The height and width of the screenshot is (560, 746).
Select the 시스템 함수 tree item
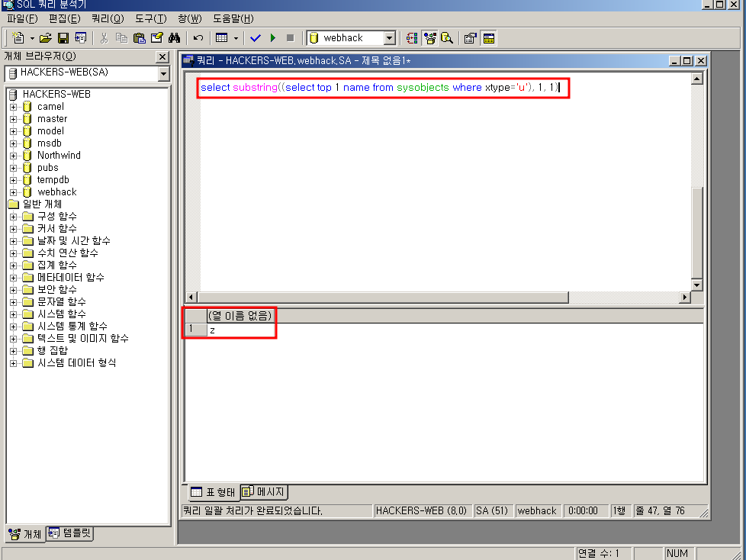pos(61,314)
